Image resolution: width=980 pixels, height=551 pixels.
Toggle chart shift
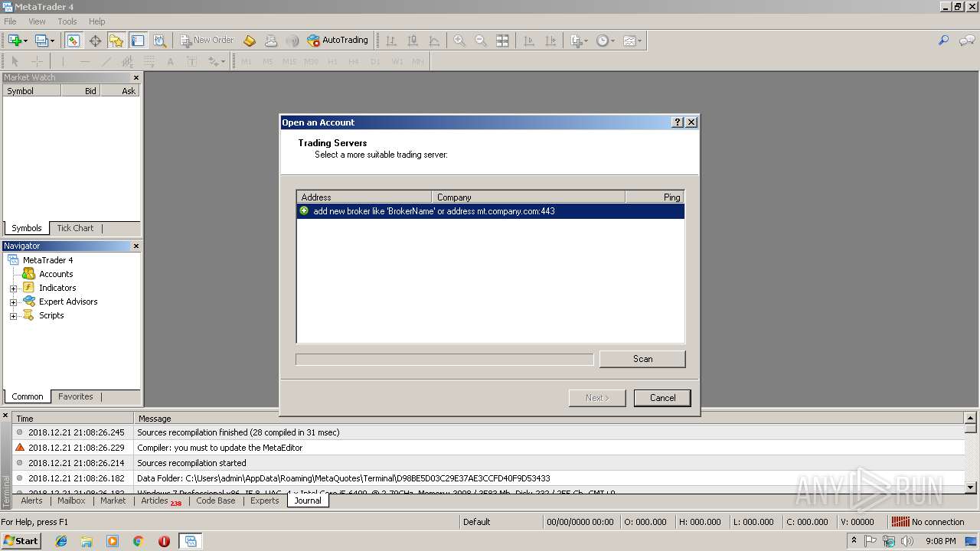click(550, 41)
